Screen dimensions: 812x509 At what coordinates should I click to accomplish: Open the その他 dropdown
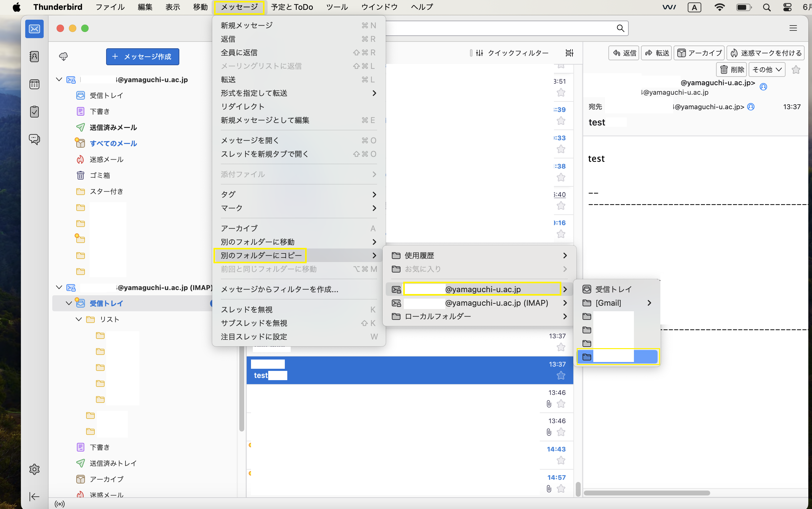[767, 70]
